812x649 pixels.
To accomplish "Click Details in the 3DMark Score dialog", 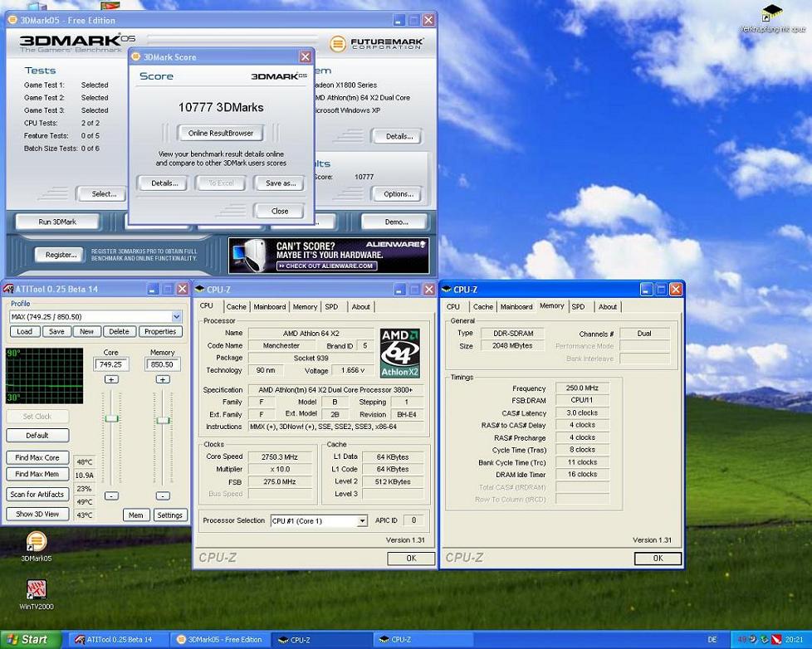I will pos(164,183).
